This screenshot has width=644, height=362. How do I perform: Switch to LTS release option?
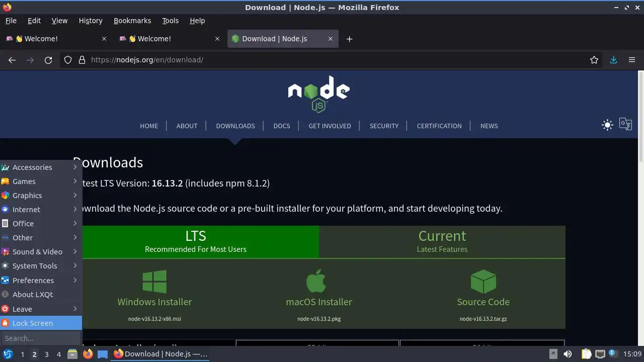pyautogui.click(x=196, y=241)
